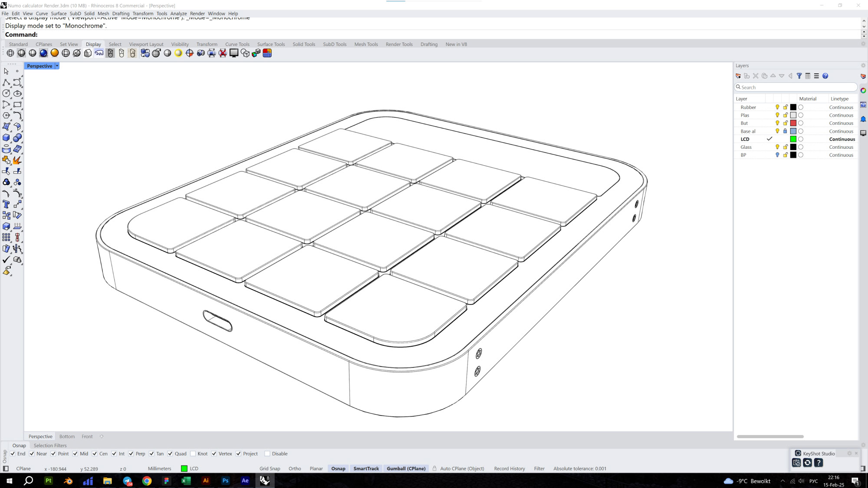Click the new layer icon in Layers panel
The height and width of the screenshot is (488, 868).
pos(738,76)
